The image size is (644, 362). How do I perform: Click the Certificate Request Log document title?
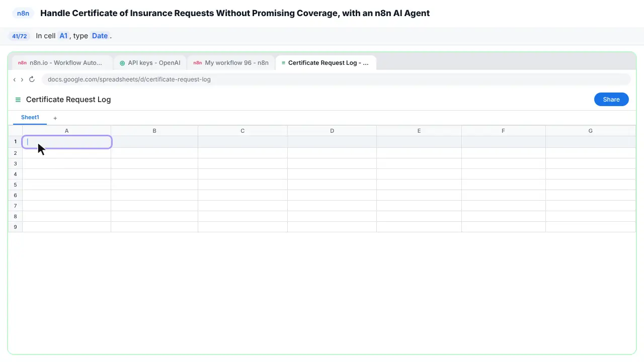point(68,100)
